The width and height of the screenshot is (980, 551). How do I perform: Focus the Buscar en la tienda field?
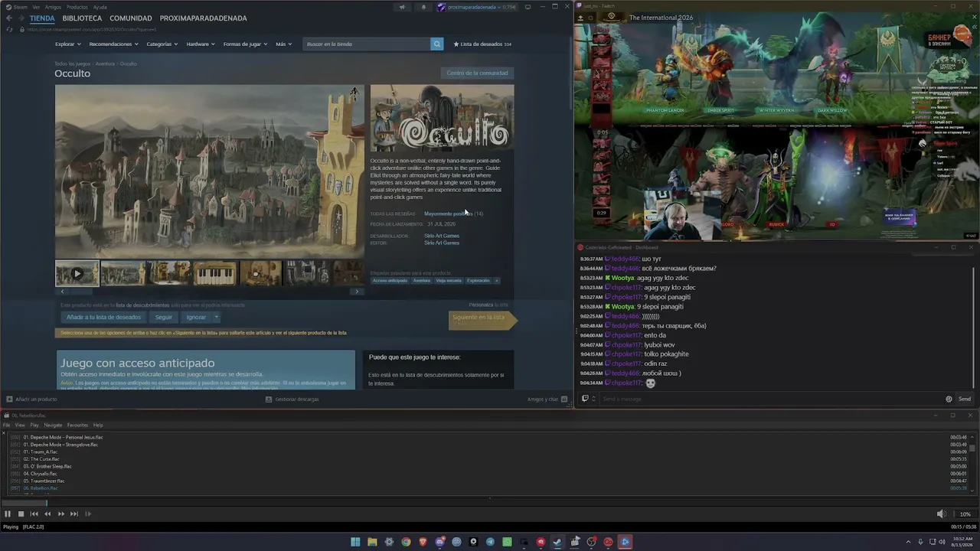pos(367,44)
